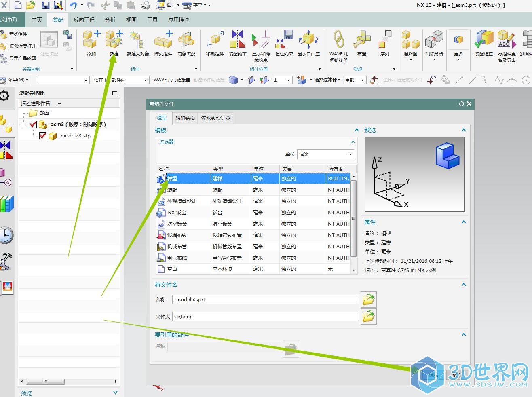This screenshot has width=532, height=397.
Task: Open the View (视图) ribbon tab
Action: pos(131,20)
